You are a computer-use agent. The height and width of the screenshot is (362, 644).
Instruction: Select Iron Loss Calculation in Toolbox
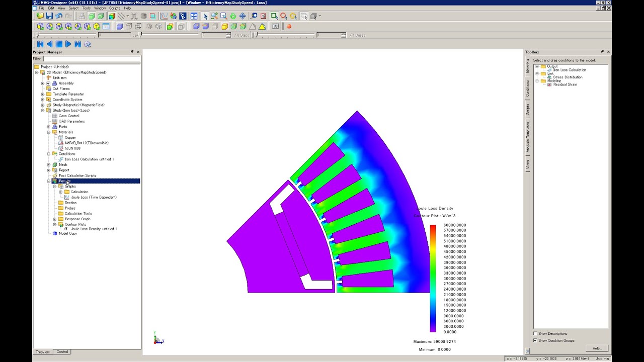[570, 70]
